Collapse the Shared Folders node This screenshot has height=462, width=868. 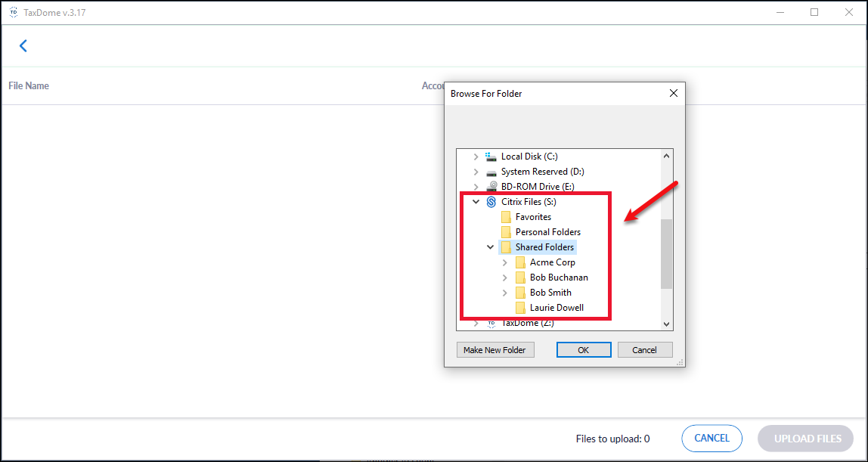coord(491,247)
